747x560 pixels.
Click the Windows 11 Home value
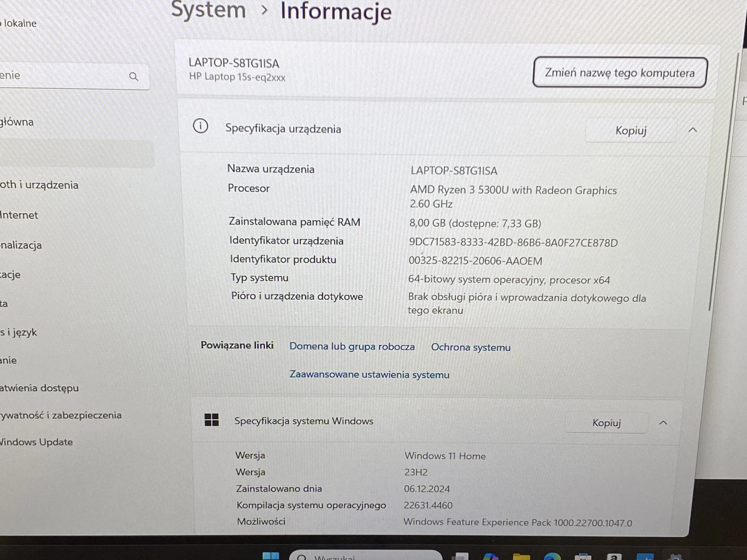click(x=445, y=456)
